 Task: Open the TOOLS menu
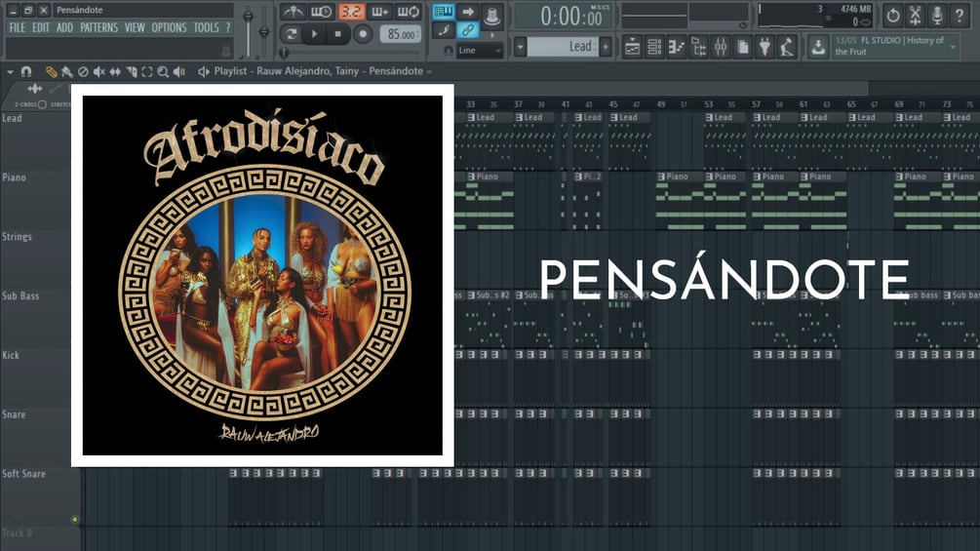click(207, 28)
